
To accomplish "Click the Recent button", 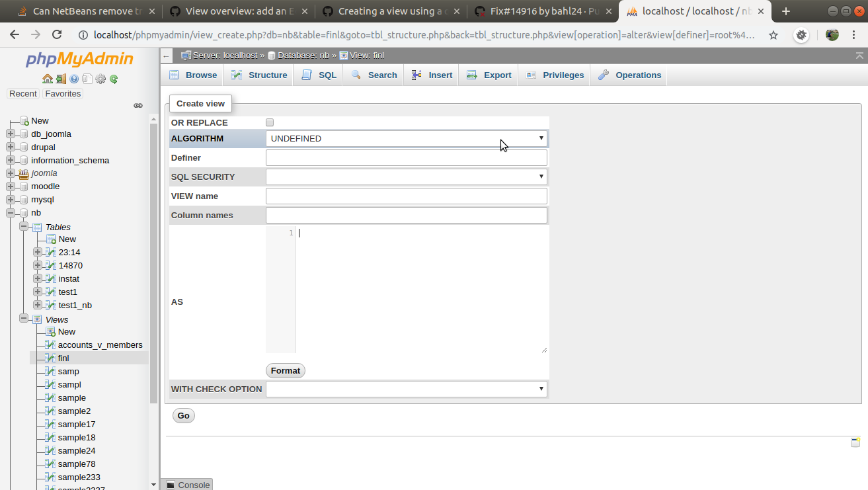I will point(22,94).
